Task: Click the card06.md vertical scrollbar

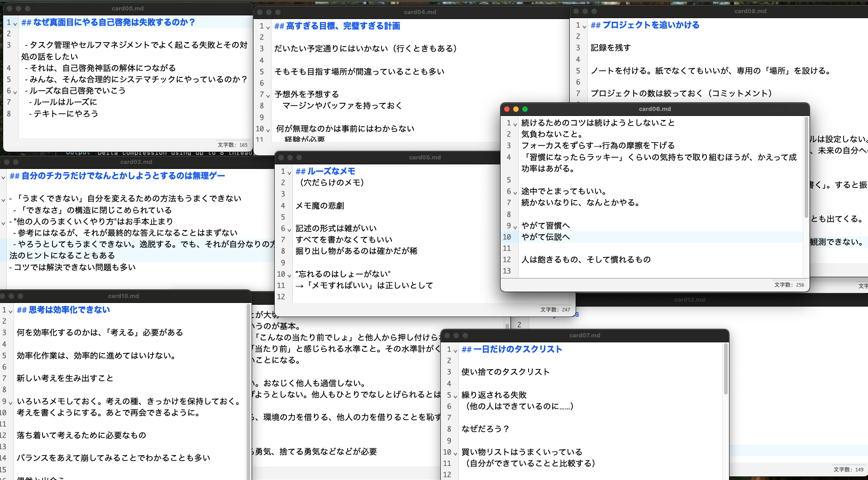Action: pos(806,168)
